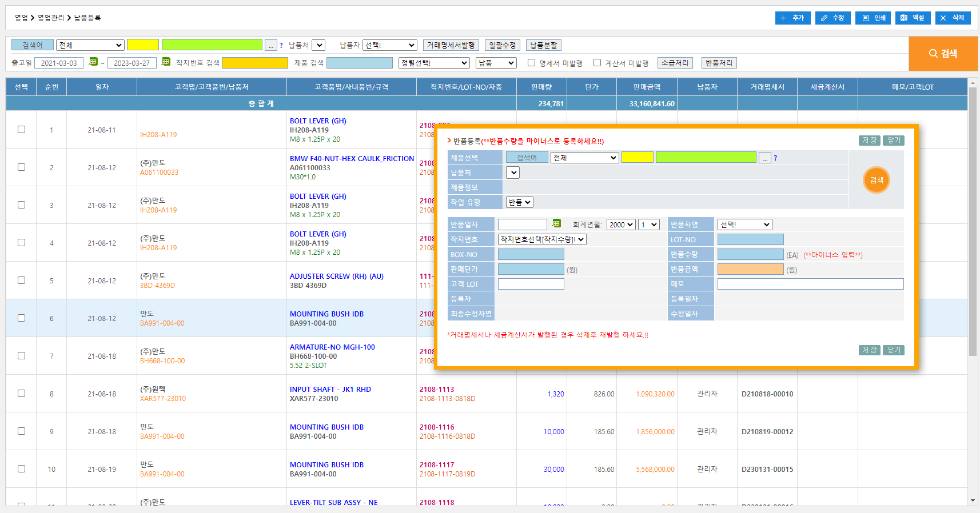The width and height of the screenshot is (980, 513).
Task: Open the 회계년월 year dropdown showing 2000
Action: [621, 225]
